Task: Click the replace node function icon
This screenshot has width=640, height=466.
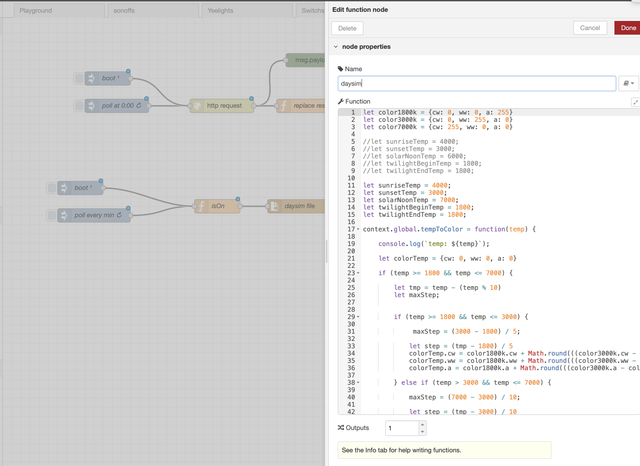Action: 283,106
